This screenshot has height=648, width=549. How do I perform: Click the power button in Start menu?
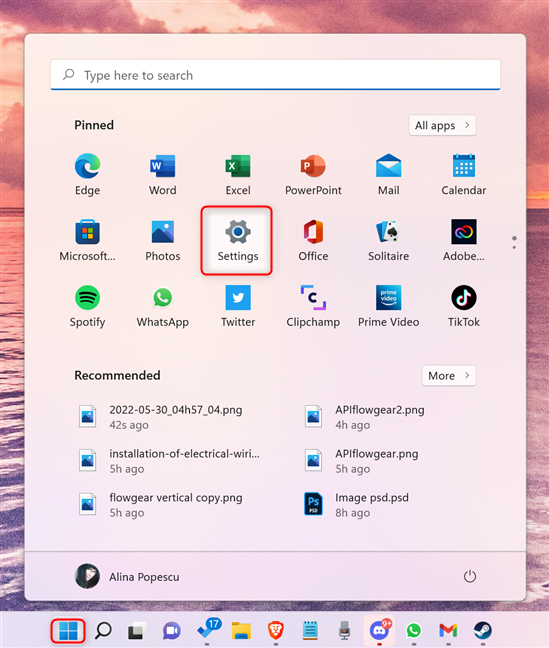coord(470,577)
